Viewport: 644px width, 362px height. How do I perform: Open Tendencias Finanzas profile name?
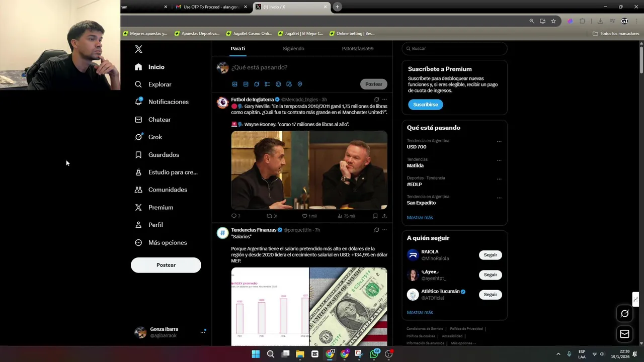click(x=254, y=230)
